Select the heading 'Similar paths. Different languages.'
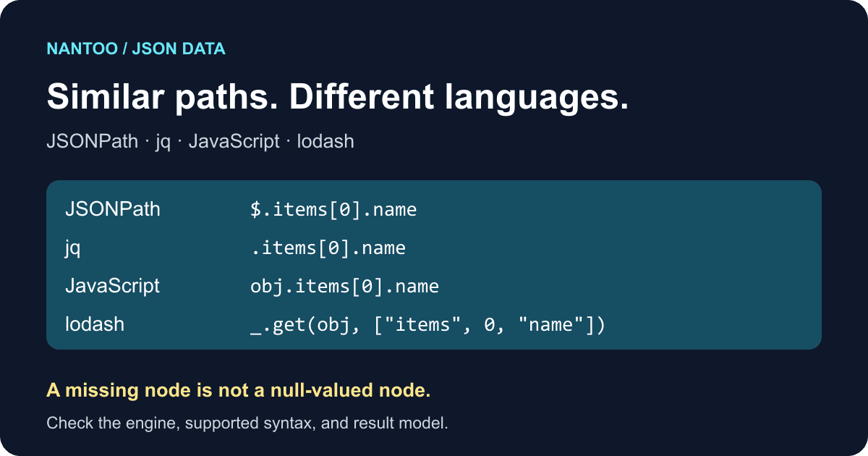Viewport: 868px width, 456px height. [338, 97]
